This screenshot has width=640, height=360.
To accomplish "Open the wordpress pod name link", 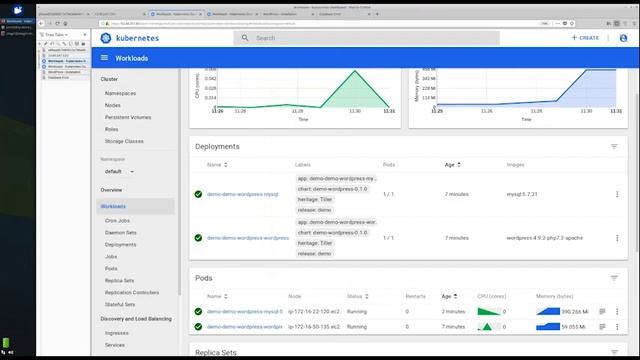I will pyautogui.click(x=244, y=327).
